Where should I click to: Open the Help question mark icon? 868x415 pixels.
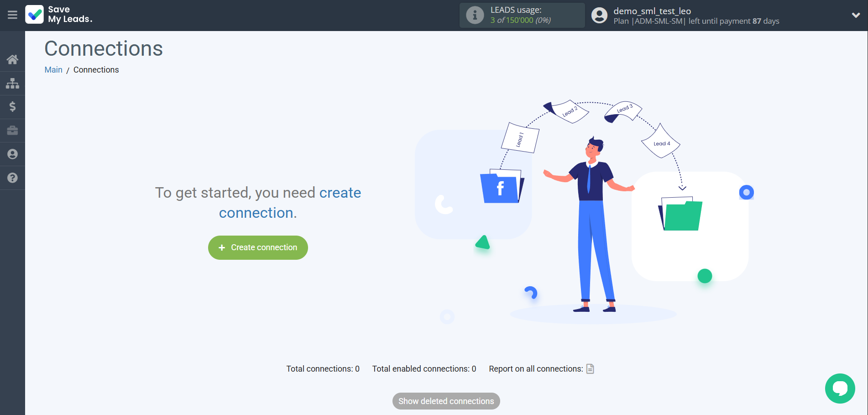click(x=12, y=178)
